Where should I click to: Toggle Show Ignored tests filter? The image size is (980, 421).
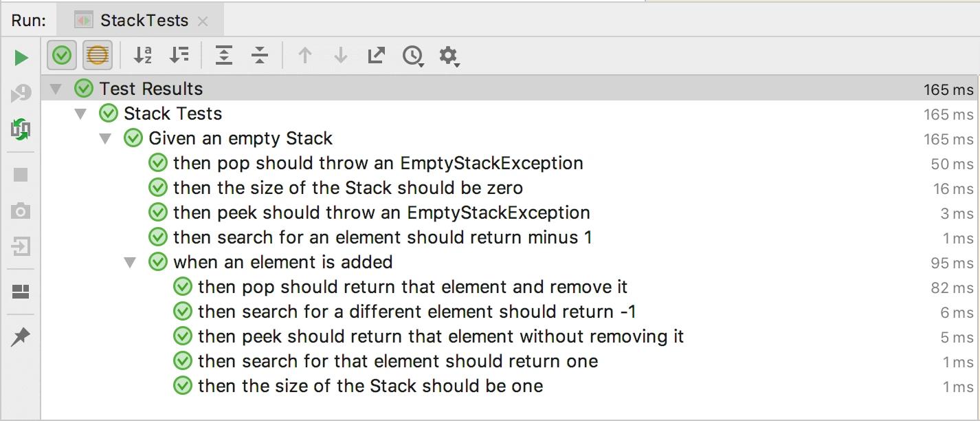coord(98,56)
